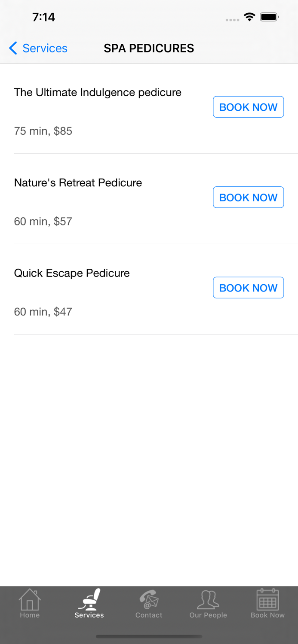The width and height of the screenshot is (298, 644).
Task: Go back to Services list
Action: tap(45, 48)
